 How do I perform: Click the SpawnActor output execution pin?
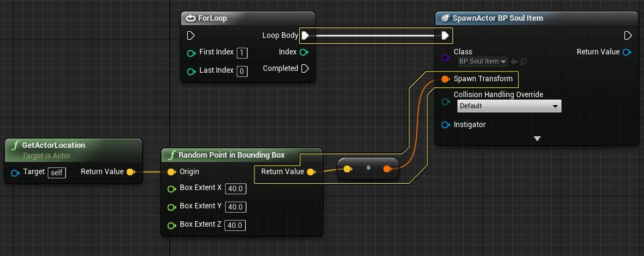pos(627,35)
